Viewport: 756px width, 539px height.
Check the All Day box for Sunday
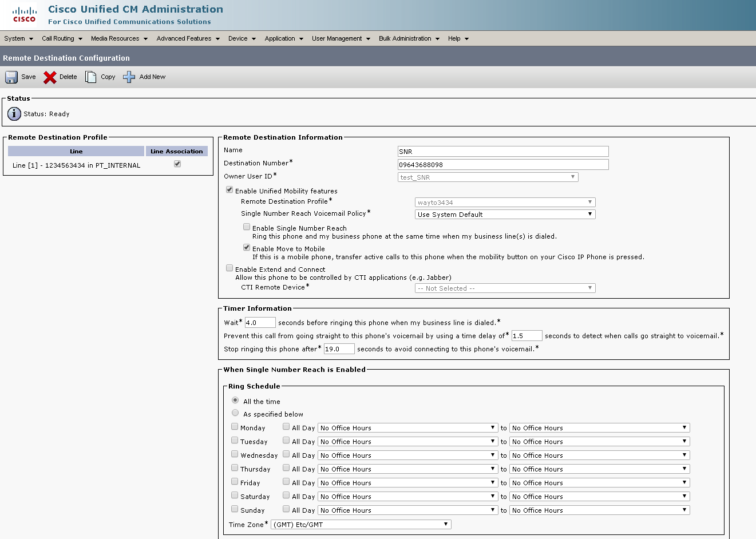286,509
